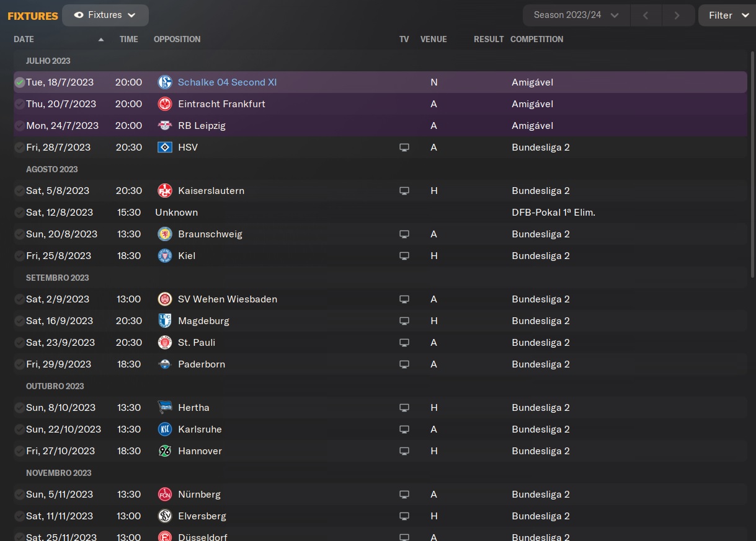This screenshot has height=541, width=756.
Task: Open the Fixtures view dropdown
Action: (x=105, y=15)
